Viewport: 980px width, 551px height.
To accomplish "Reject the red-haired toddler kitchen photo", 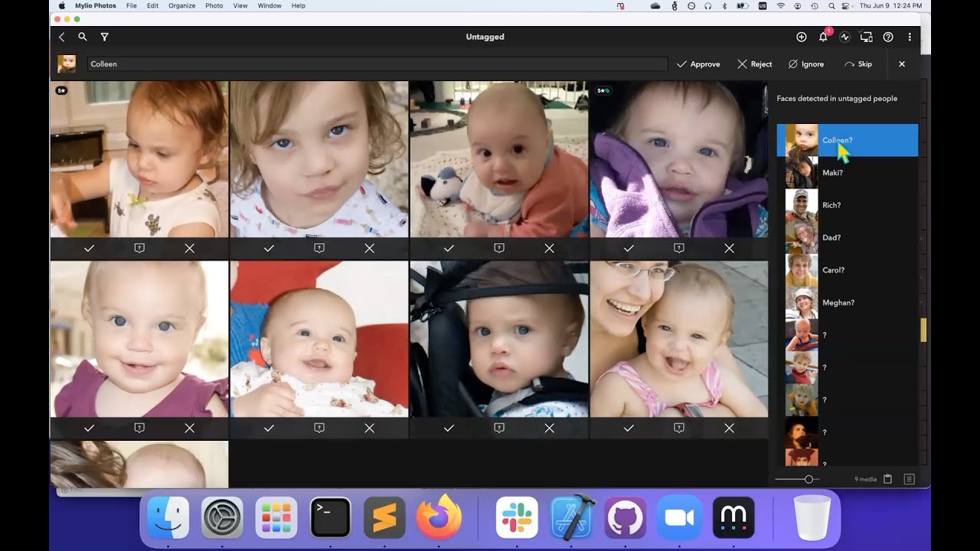I will click(x=190, y=248).
